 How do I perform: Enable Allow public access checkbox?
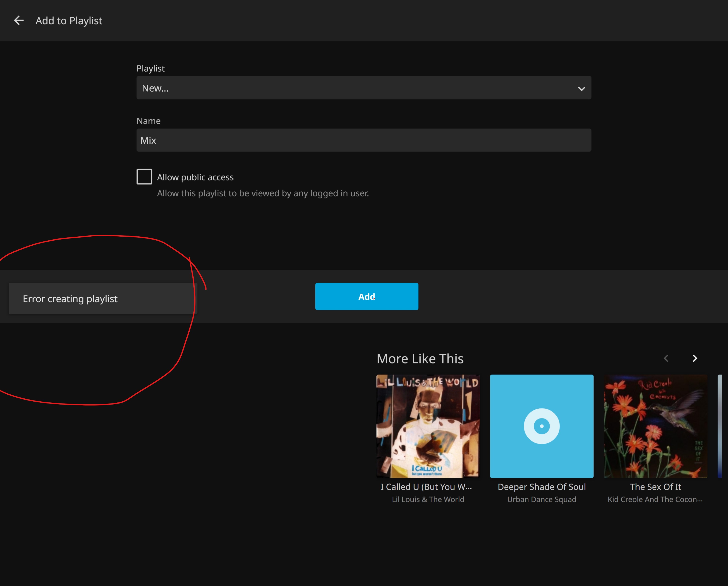coord(144,177)
